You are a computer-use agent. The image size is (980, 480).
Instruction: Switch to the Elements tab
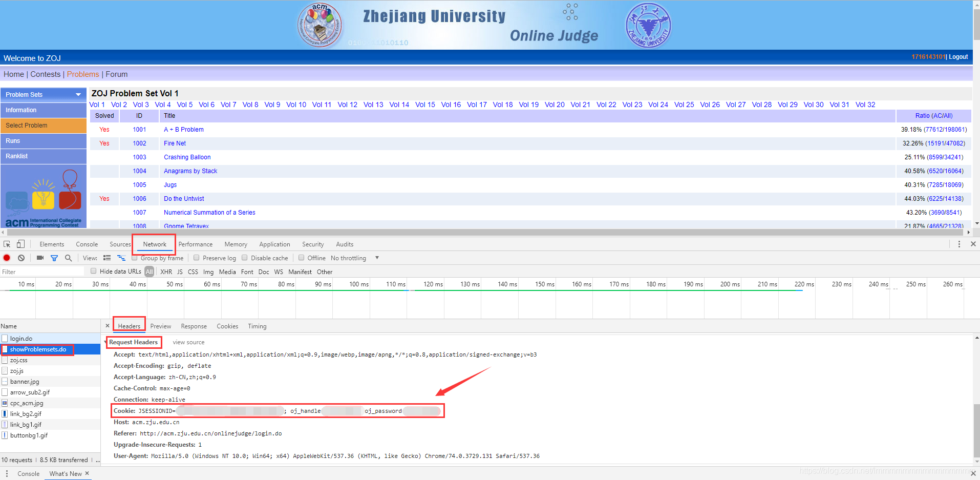point(52,244)
